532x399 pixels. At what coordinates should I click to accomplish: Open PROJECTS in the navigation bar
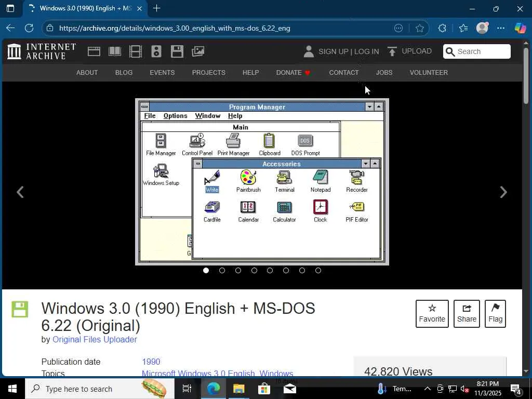[209, 73]
